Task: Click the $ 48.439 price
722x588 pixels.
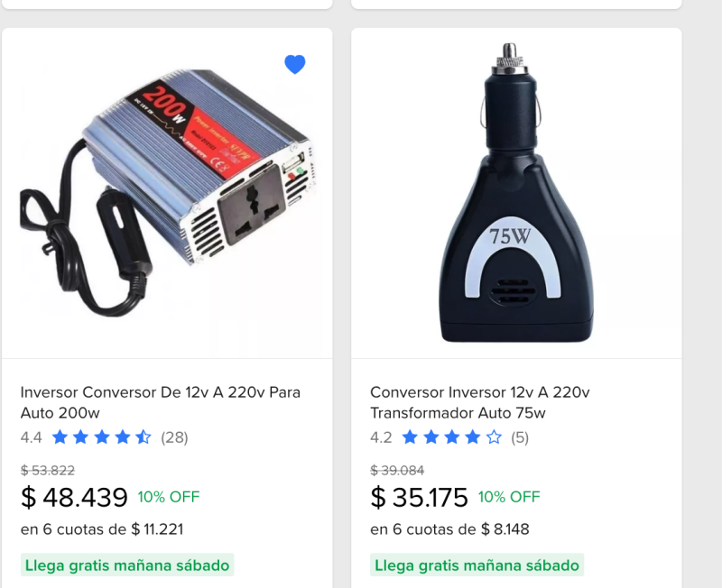Action: pos(74,497)
